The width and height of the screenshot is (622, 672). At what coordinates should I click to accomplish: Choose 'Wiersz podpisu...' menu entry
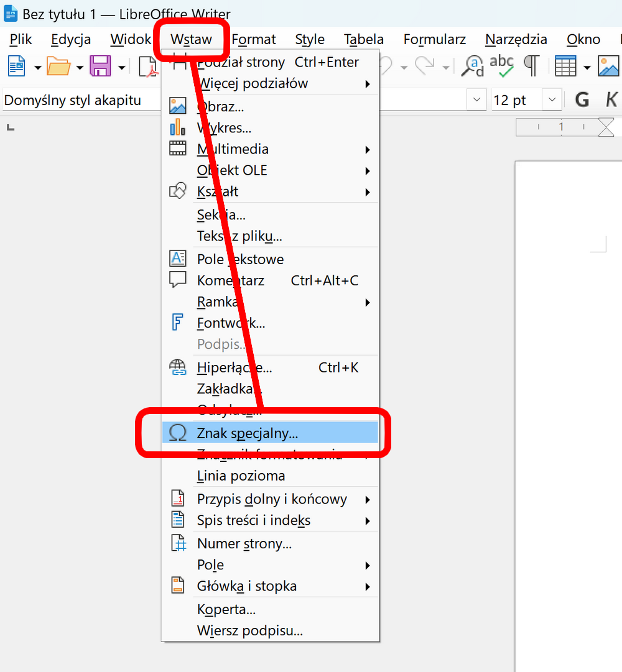pos(270,631)
